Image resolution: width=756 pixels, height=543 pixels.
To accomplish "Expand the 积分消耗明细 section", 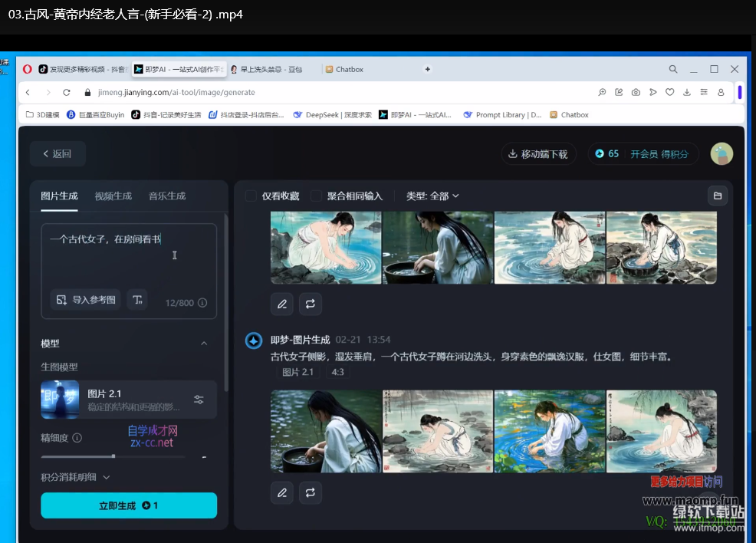I will point(75,477).
